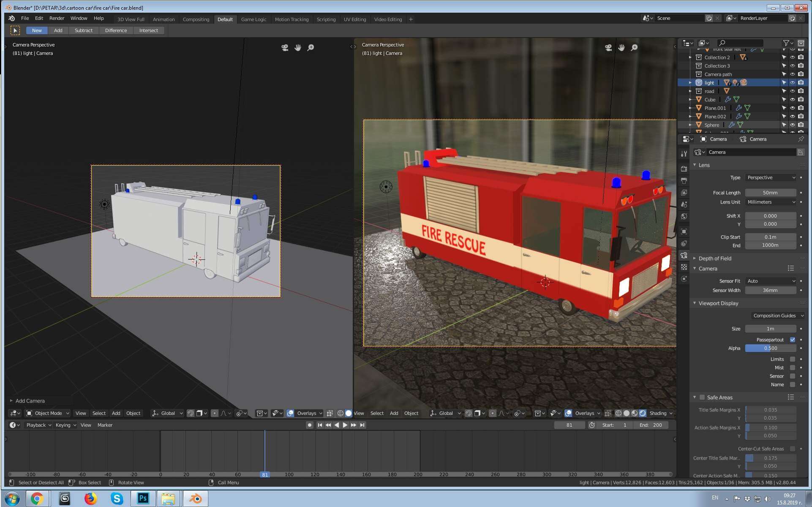This screenshot has width=812, height=507.
Task: Open the Render properties tab icon
Action: (x=684, y=169)
